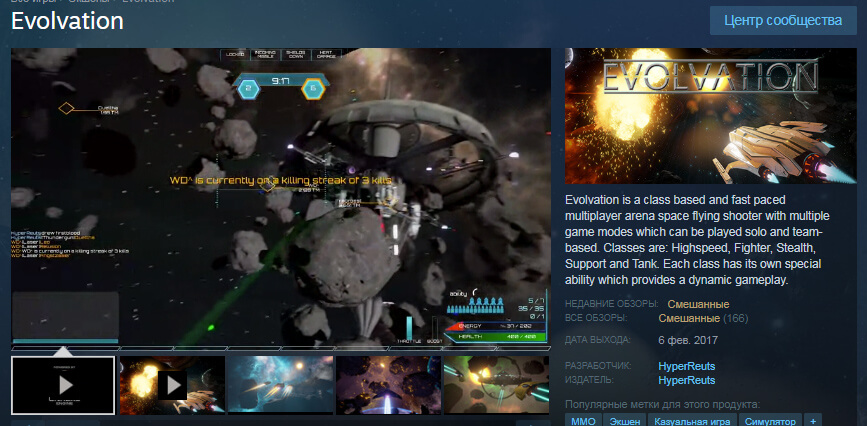Play the second trailer with explosion thumbnail
Image resolution: width=867 pixels, height=426 pixels.
pyautogui.click(x=172, y=385)
